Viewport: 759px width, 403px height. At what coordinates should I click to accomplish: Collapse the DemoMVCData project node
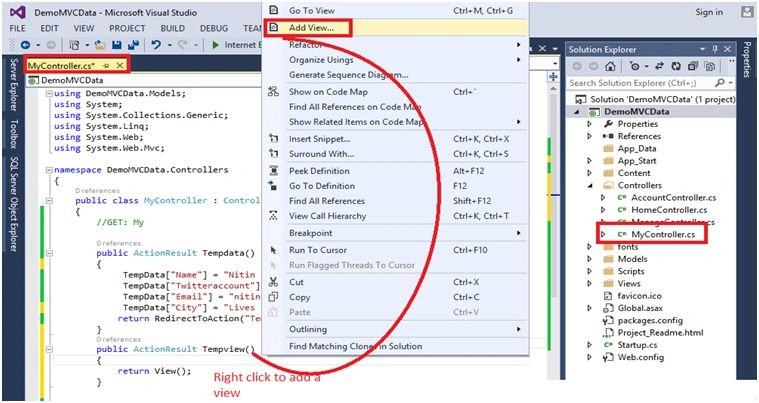click(x=577, y=112)
